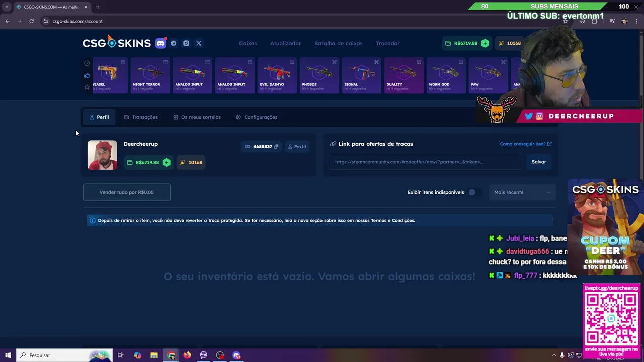The height and width of the screenshot is (362, 644).
Task: Open the Signal drop card
Action: pos(361,75)
